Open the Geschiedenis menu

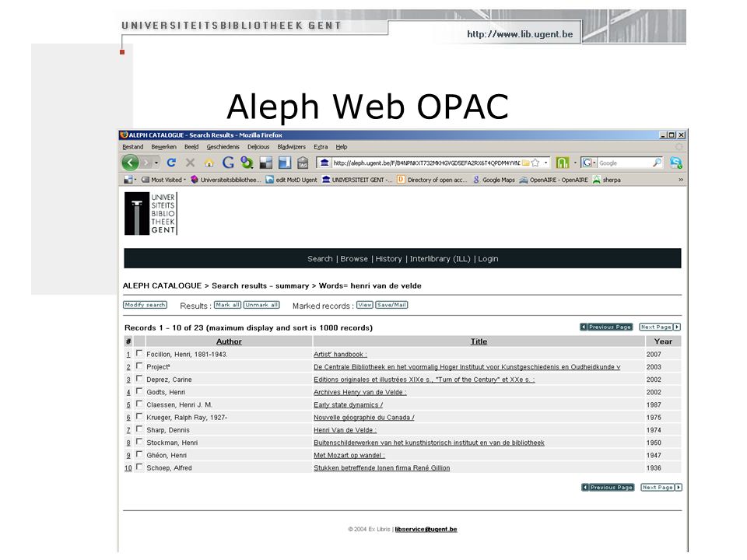(x=223, y=147)
